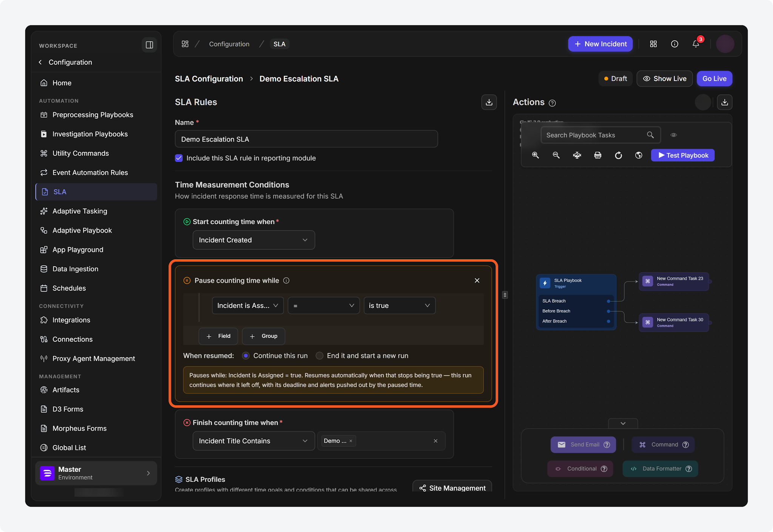
Task: Click the SLA Name input field
Action: click(306, 139)
